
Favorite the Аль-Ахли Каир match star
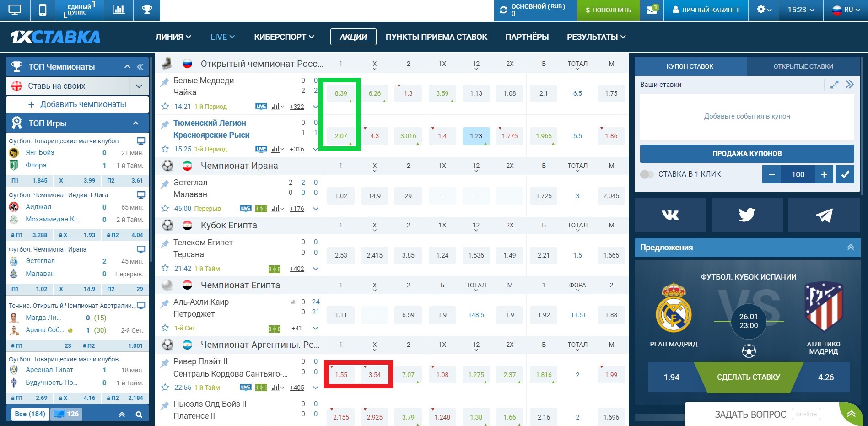pos(165,328)
